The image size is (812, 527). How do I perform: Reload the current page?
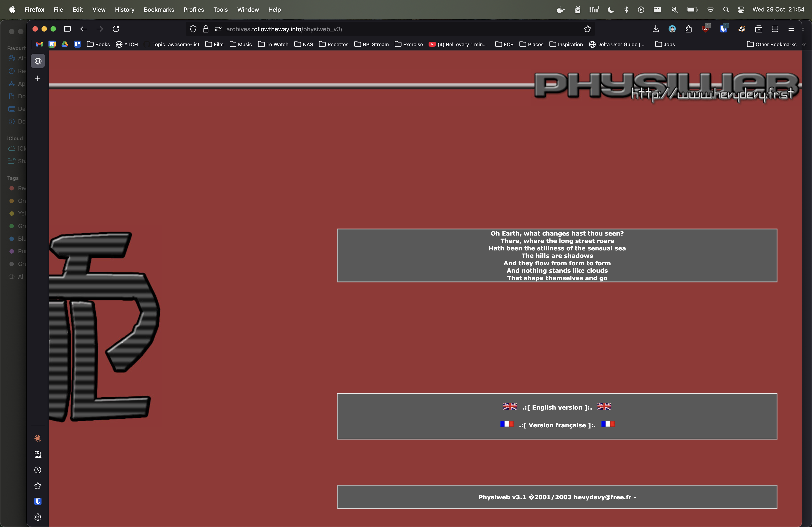[116, 29]
